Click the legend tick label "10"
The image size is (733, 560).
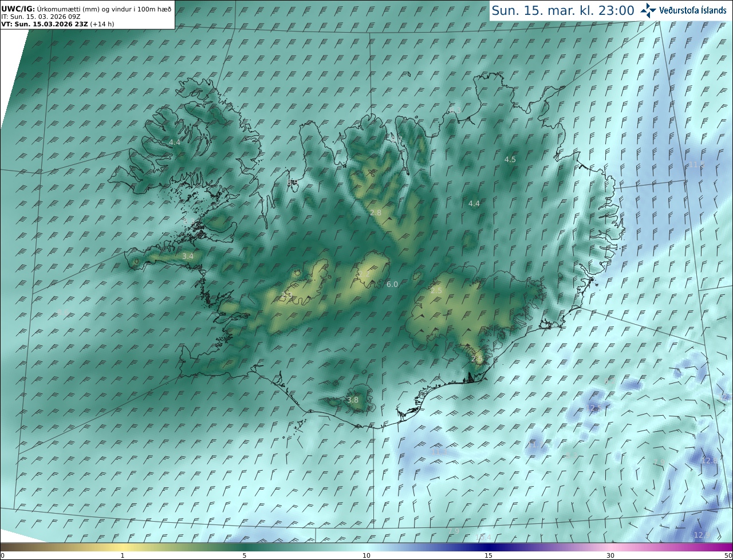click(366, 555)
